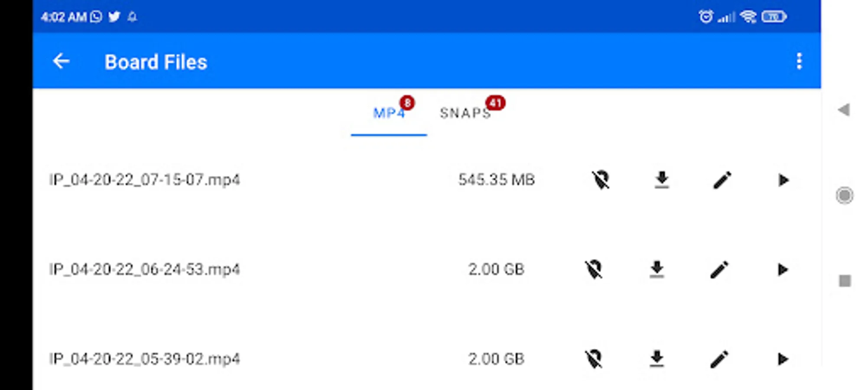Screen dimensions: 868x390
Task: Download IP_04-20-22_06-24-53.mp4 file
Action: (x=657, y=270)
